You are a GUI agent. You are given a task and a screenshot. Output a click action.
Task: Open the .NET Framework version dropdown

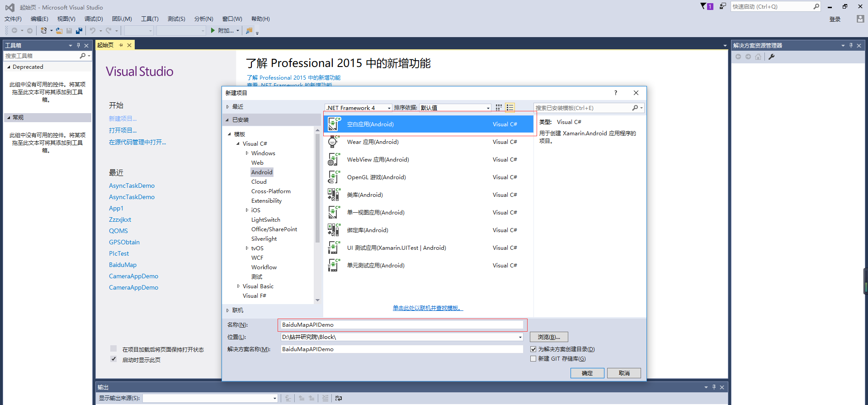(389, 108)
